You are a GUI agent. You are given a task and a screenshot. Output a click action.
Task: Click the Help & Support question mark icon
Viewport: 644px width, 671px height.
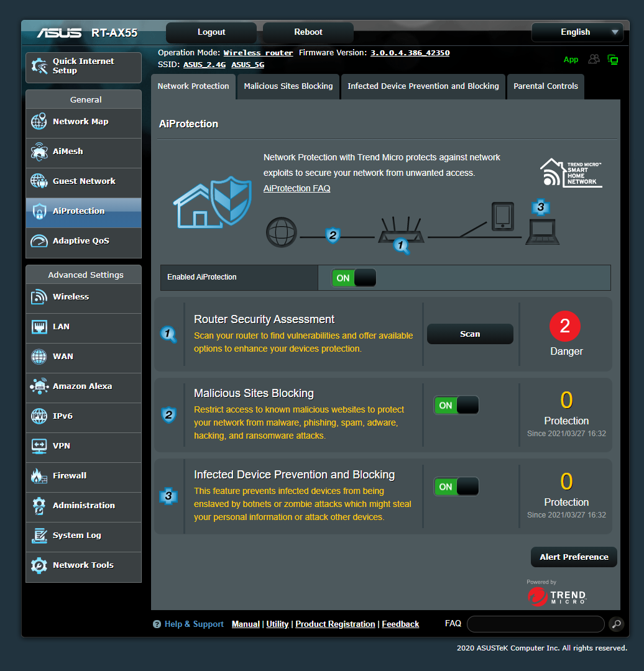(157, 624)
